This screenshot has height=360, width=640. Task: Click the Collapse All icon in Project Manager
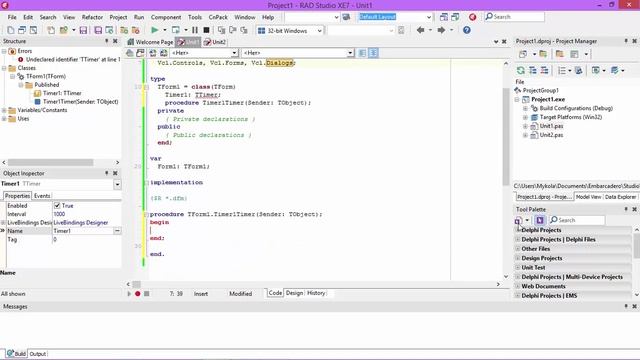click(x=544, y=71)
